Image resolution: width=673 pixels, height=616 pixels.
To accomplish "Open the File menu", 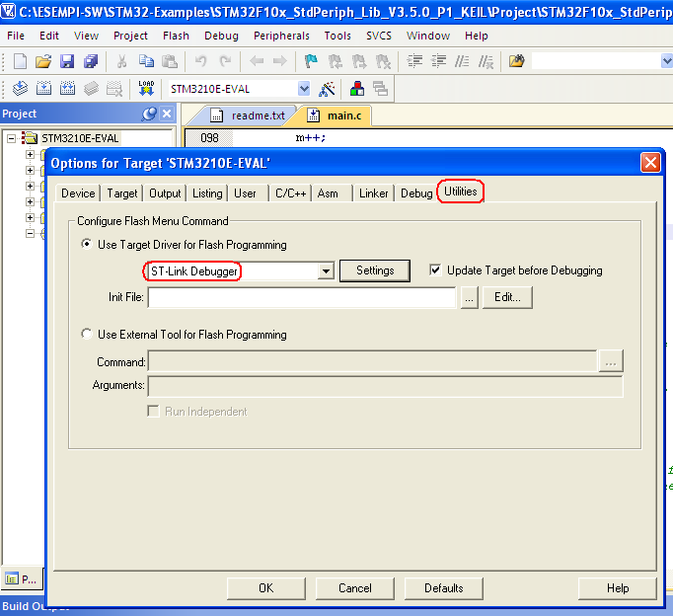I will coord(16,36).
